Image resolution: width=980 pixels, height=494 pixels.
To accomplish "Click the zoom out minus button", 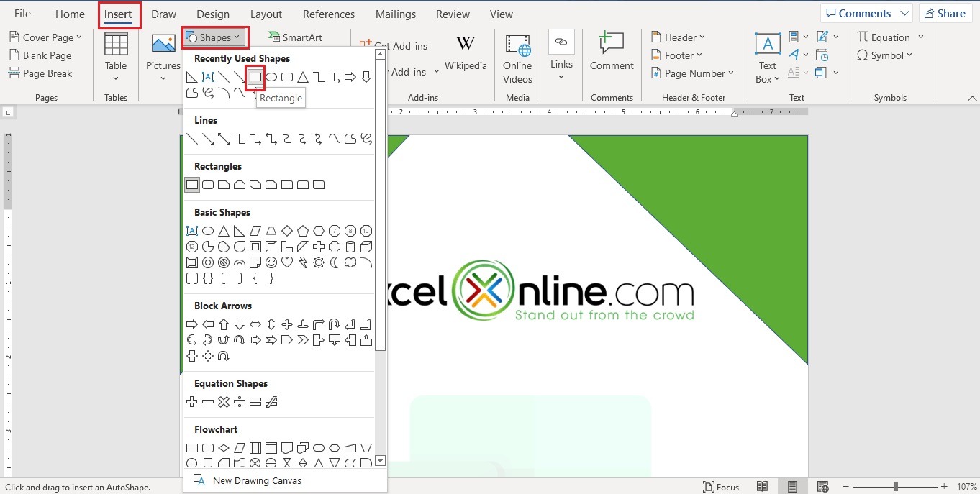I will tap(846, 487).
